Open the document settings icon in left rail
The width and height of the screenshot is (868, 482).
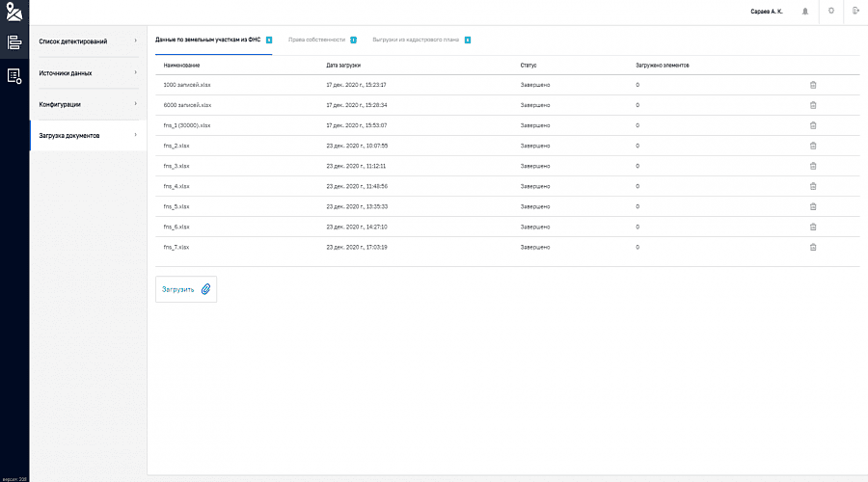click(14, 75)
